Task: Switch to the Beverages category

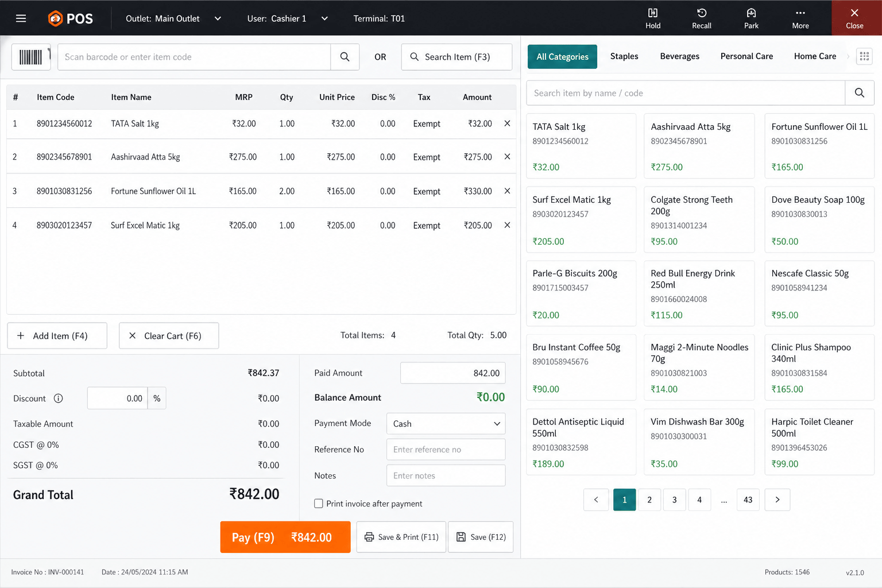Action: (679, 56)
